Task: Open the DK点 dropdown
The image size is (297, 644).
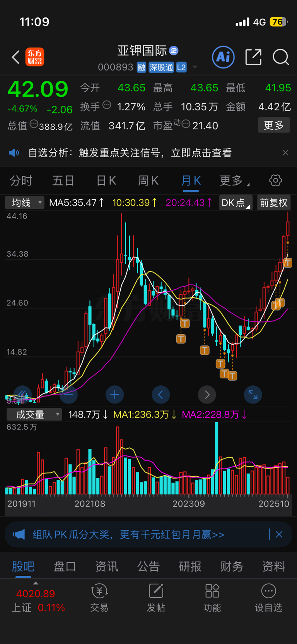Action: 236,203
